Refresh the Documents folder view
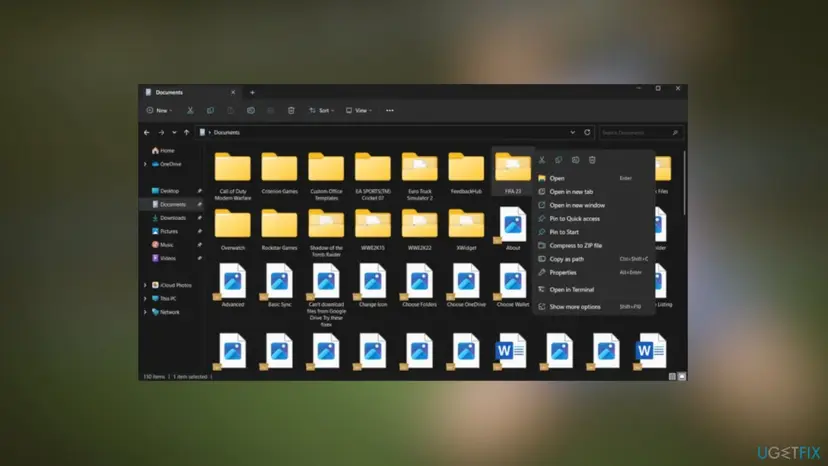 [x=587, y=132]
